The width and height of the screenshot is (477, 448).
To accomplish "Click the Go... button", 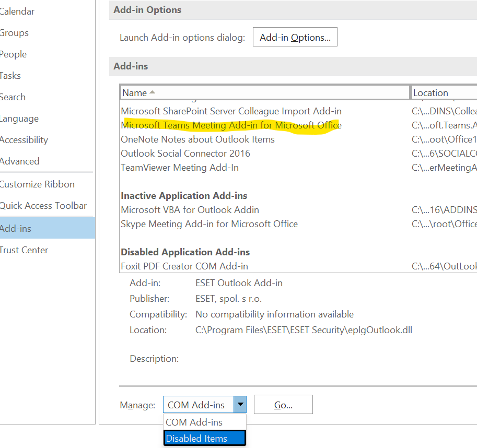I will point(283,405).
